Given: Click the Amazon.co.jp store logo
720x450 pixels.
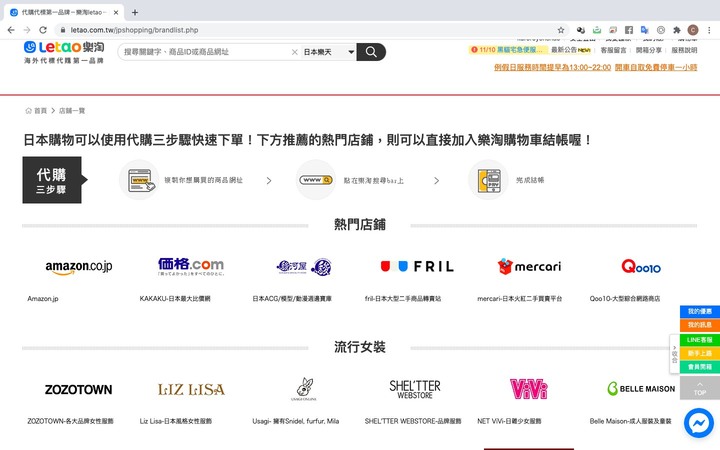Looking at the screenshot, I should [79, 266].
